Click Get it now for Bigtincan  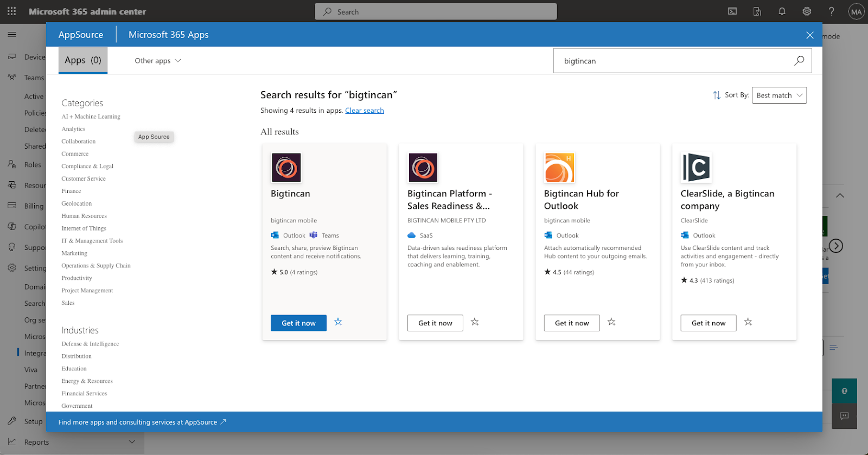tap(298, 323)
